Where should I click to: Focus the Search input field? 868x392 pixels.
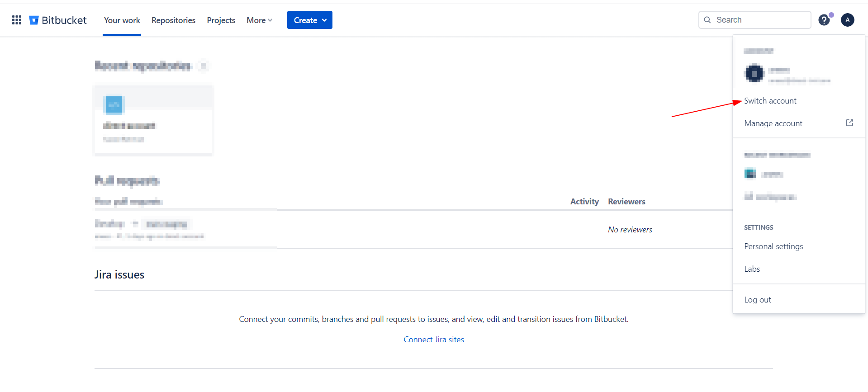tap(754, 20)
